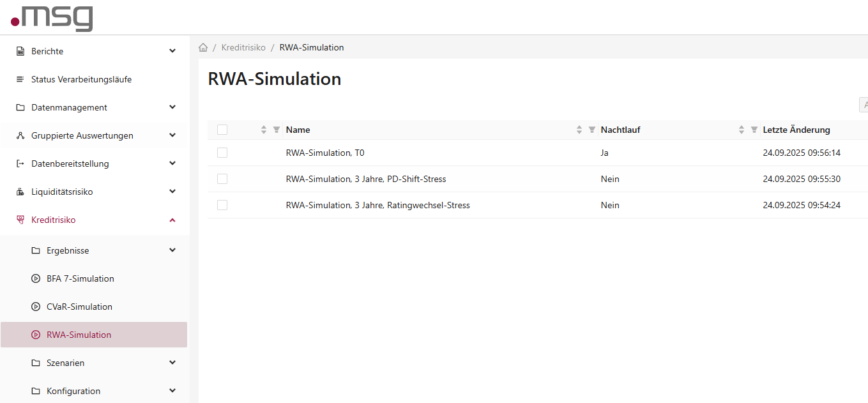Expand the Szenarien section
Viewport: 868px width, 403px height.
[172, 362]
